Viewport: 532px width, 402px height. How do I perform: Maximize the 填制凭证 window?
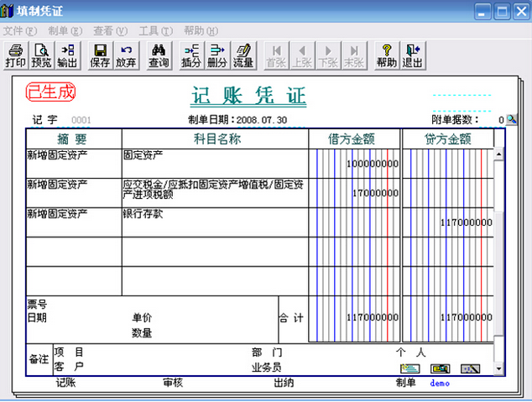[502, 12]
